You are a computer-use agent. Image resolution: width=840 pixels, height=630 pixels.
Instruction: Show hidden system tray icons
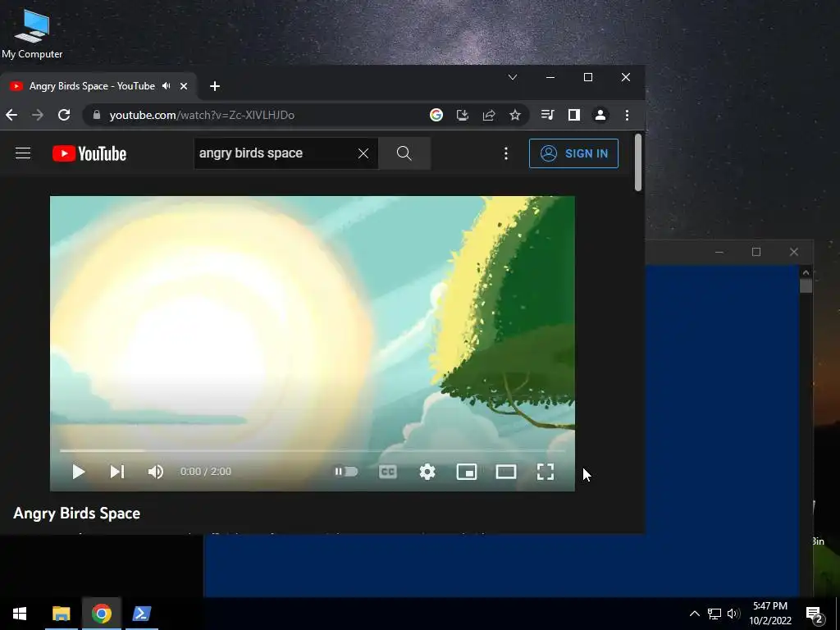click(x=694, y=614)
